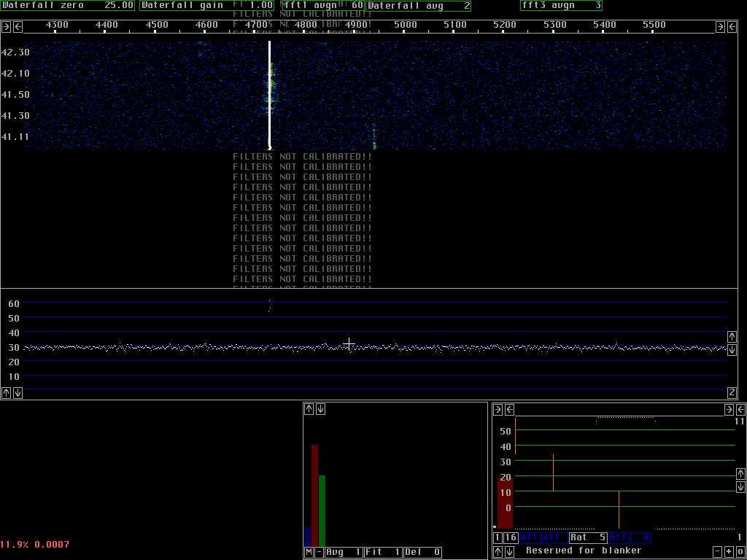The image size is (747, 560).
Task: Click the o button in the blanker panel's corner
Action: click(x=740, y=551)
